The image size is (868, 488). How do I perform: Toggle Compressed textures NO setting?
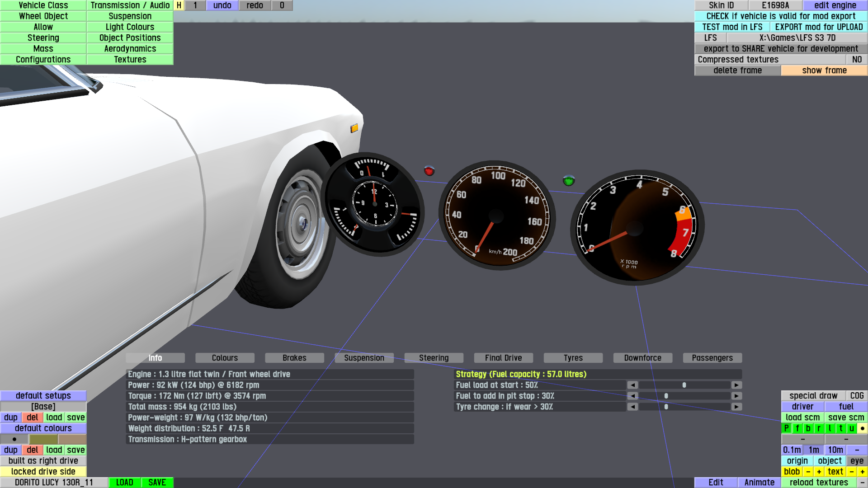tap(856, 60)
